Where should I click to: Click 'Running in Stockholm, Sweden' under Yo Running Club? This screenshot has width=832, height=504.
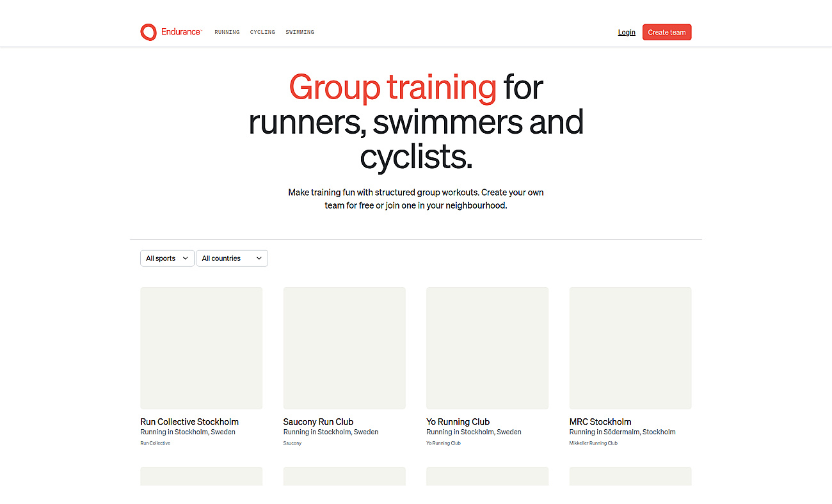coord(474,432)
